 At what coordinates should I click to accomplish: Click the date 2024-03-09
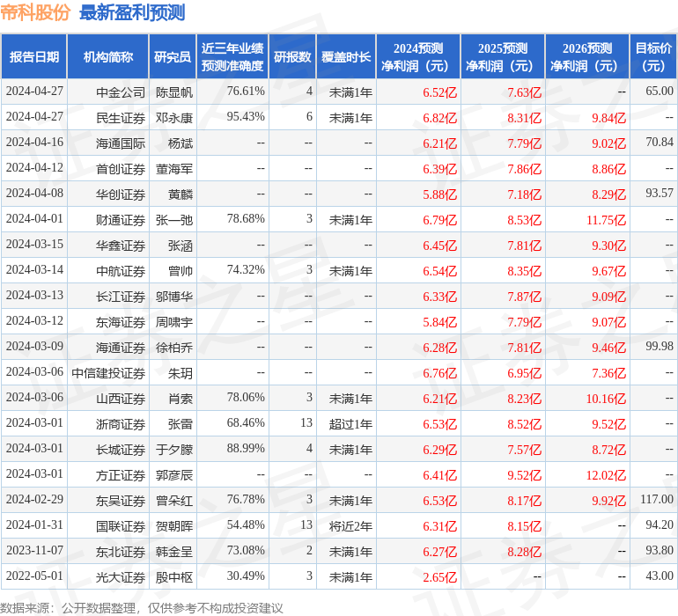pyautogui.click(x=34, y=346)
